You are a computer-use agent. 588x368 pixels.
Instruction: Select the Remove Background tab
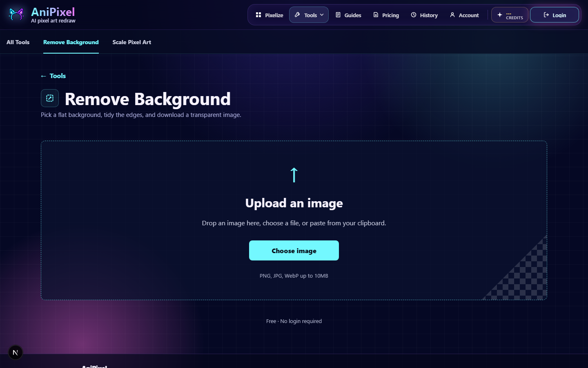coord(71,42)
